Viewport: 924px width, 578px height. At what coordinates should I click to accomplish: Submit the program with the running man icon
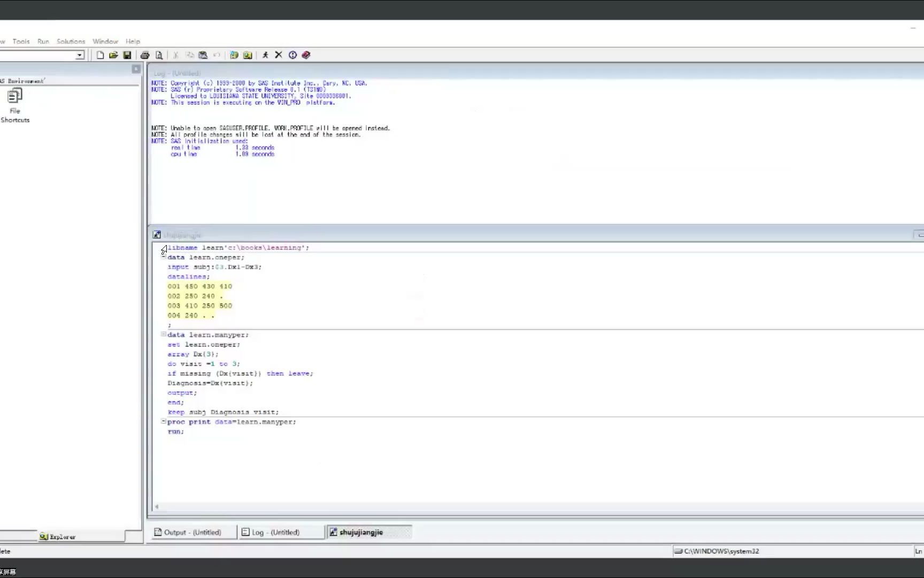click(x=265, y=55)
